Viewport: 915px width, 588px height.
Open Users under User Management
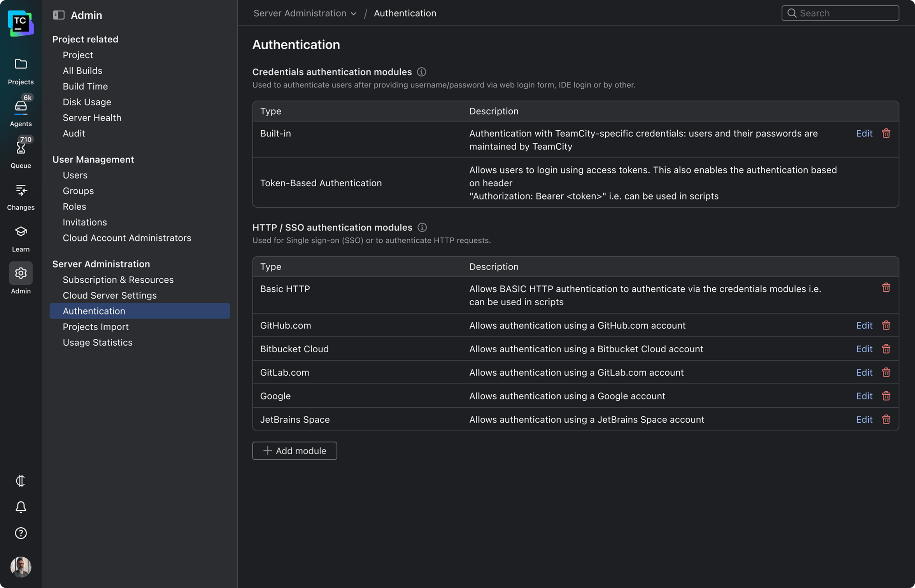75,175
